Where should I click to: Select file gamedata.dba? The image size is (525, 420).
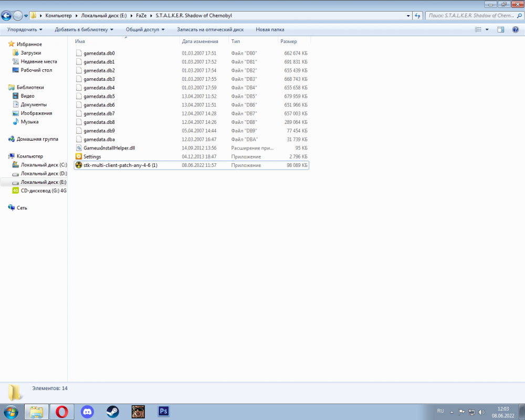click(x=99, y=139)
